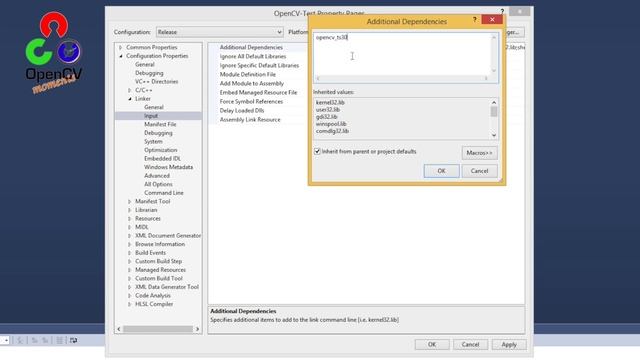Viewport: 640px width, 360px height.
Task: Click OK in Property Pages window
Action: [432, 345]
